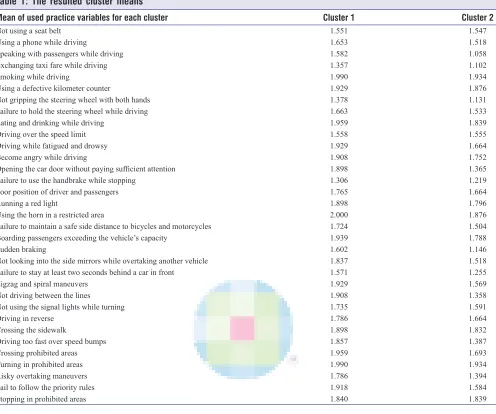Select 'Running a red light' row label
496x414 pixels.
pos(29,204)
